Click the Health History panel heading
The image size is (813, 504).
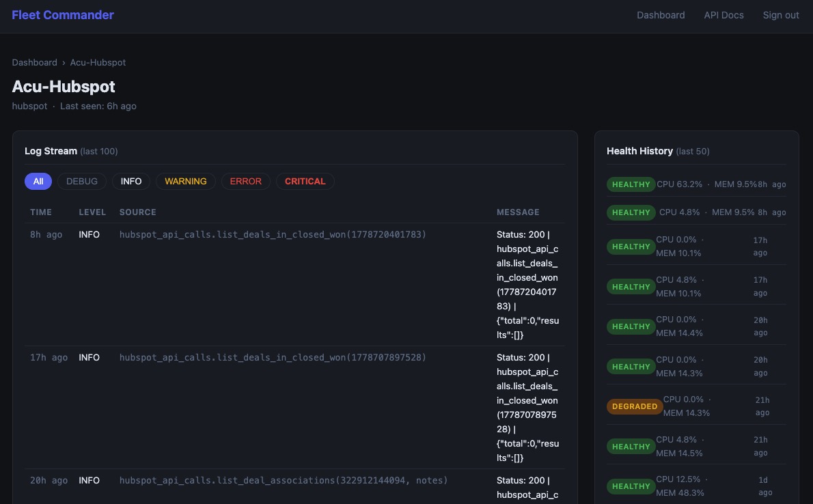tap(640, 151)
